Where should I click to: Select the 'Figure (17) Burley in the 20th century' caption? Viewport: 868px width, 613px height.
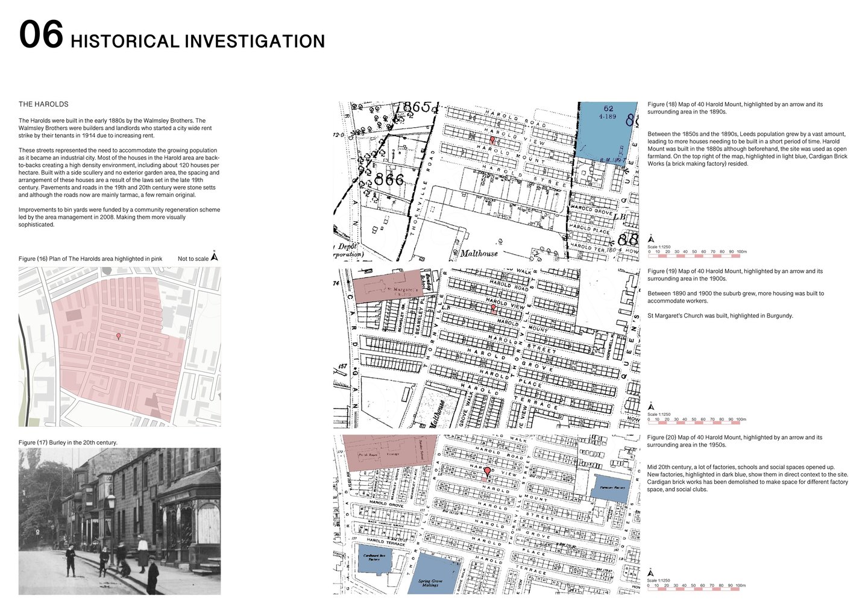point(68,442)
